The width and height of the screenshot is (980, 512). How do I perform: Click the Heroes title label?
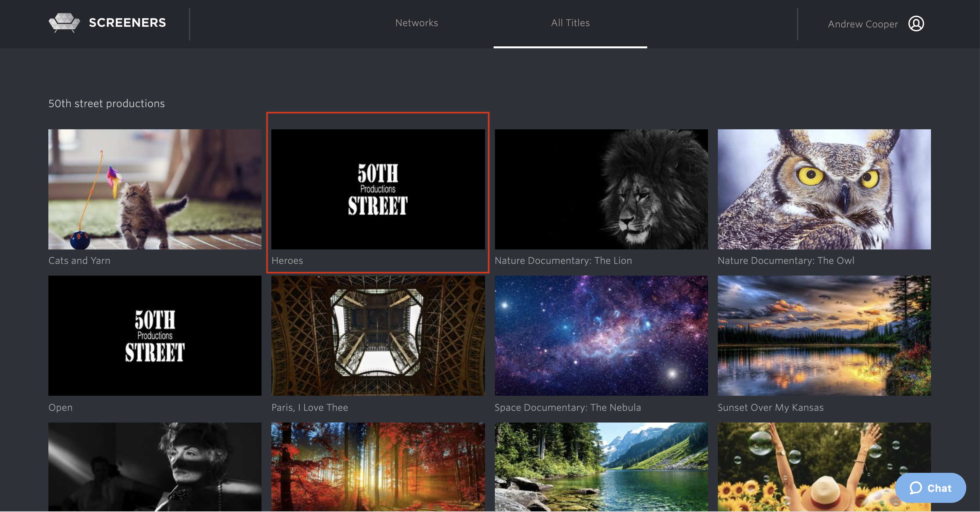287,261
